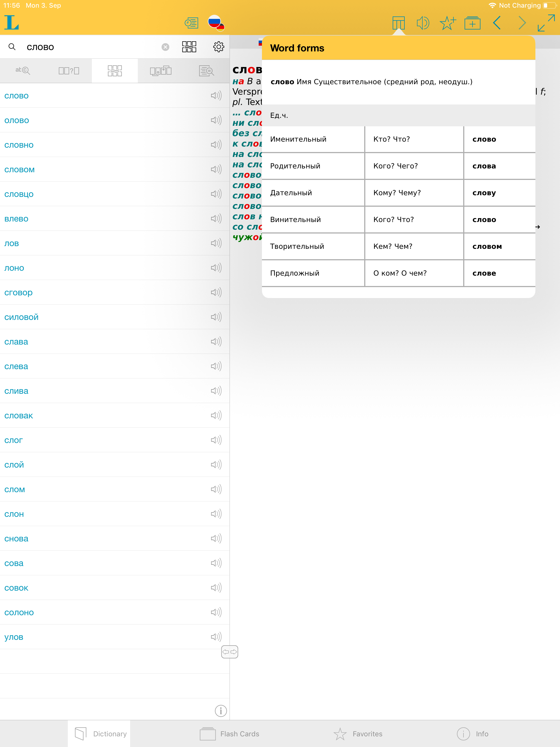The height and width of the screenshot is (747, 560).
Task: Toggle the split-view handle above the list
Action: [x=230, y=652]
